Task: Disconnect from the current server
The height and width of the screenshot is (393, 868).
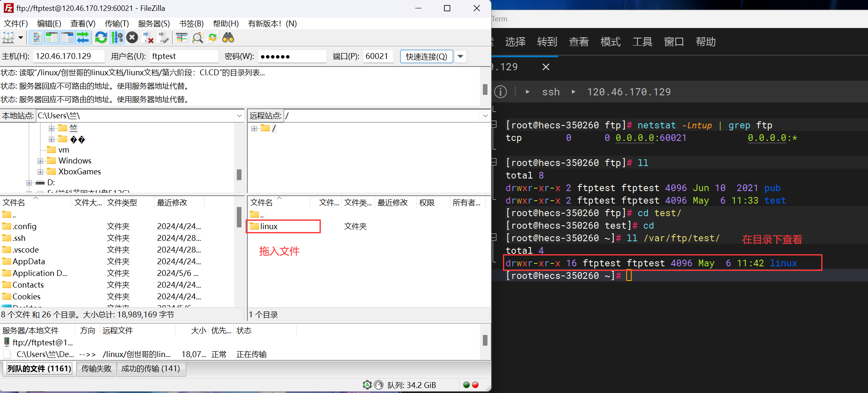Action: click(x=148, y=38)
